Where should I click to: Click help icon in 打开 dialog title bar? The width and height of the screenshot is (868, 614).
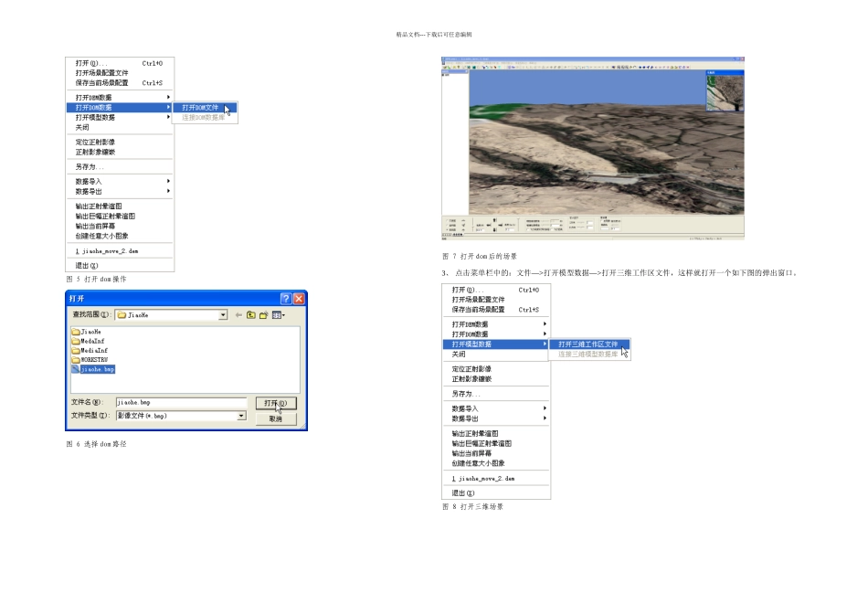(286, 299)
